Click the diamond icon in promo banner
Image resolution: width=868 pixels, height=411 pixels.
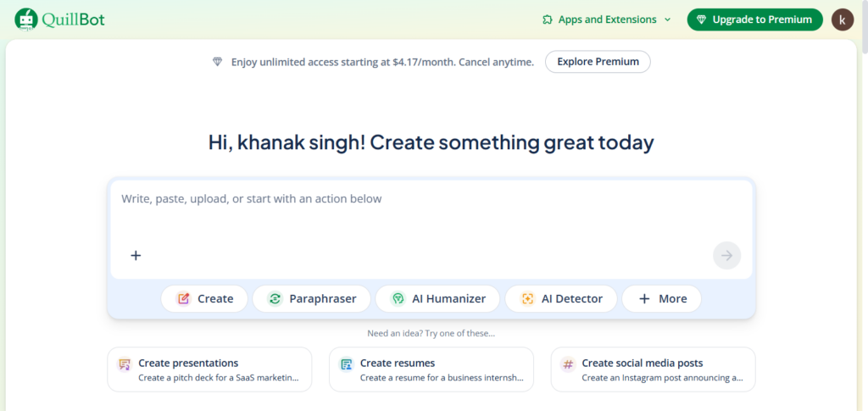coord(218,62)
